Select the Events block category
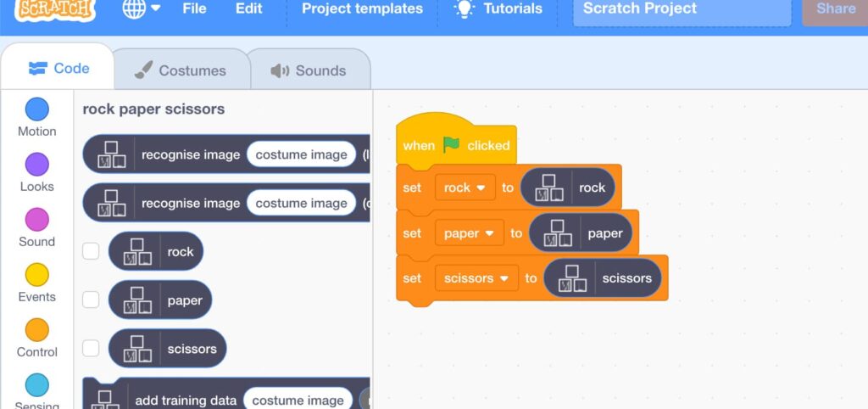Screen dimensions: 868x409 37,283
